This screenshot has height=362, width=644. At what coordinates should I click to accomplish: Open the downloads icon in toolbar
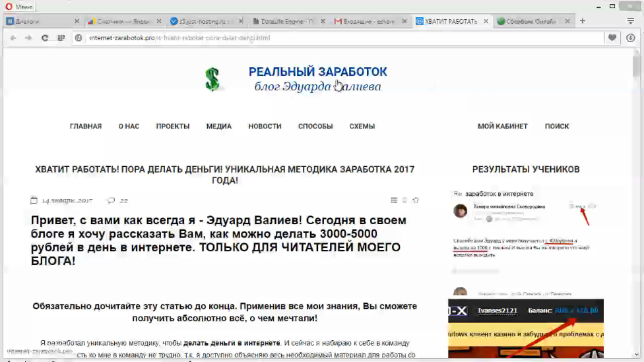click(x=630, y=38)
